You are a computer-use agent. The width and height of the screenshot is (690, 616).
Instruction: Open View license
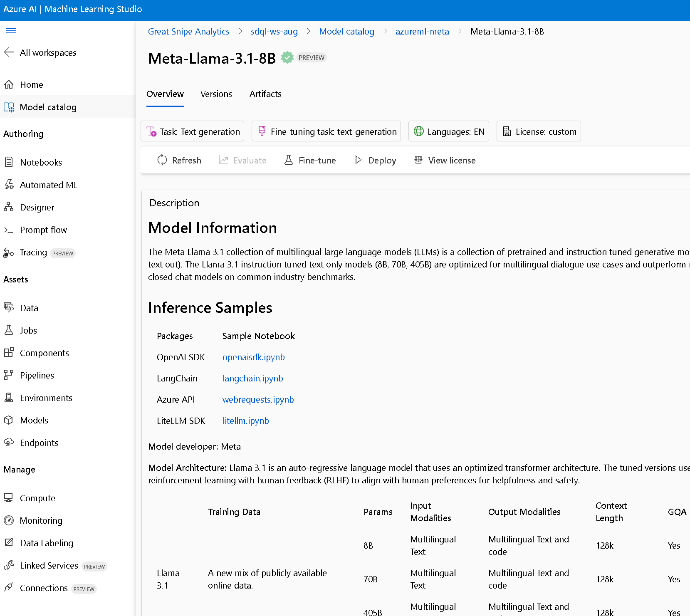445,160
